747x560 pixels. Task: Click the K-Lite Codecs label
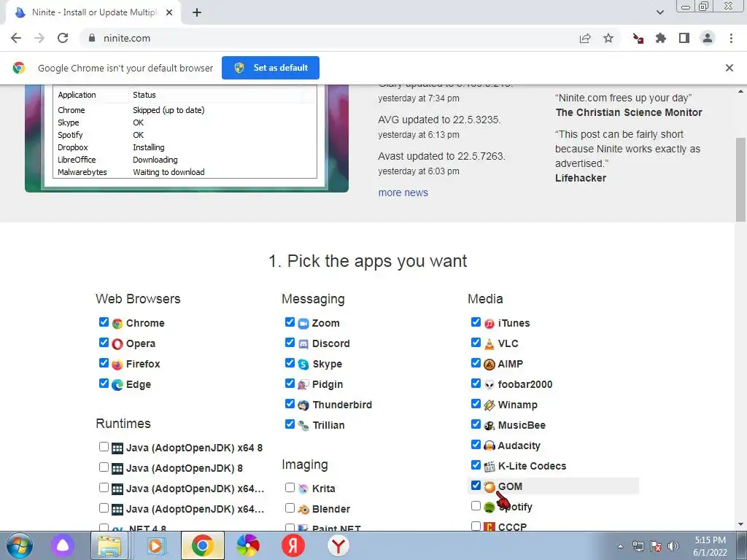coord(532,466)
